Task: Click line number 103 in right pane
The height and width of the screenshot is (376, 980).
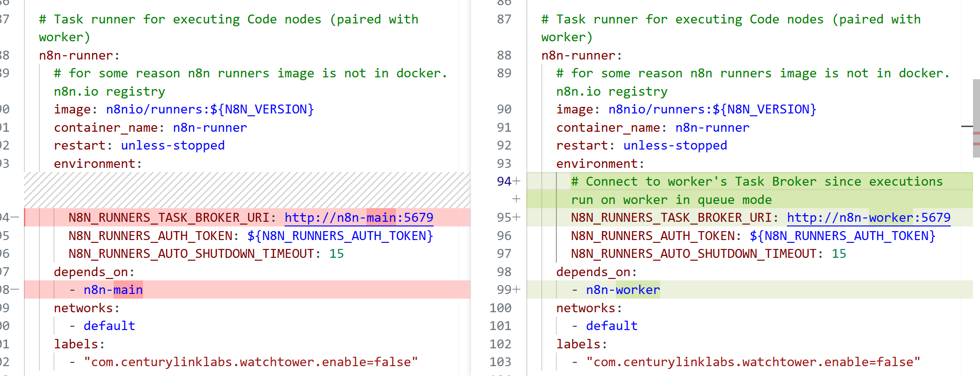Action: [x=500, y=362]
